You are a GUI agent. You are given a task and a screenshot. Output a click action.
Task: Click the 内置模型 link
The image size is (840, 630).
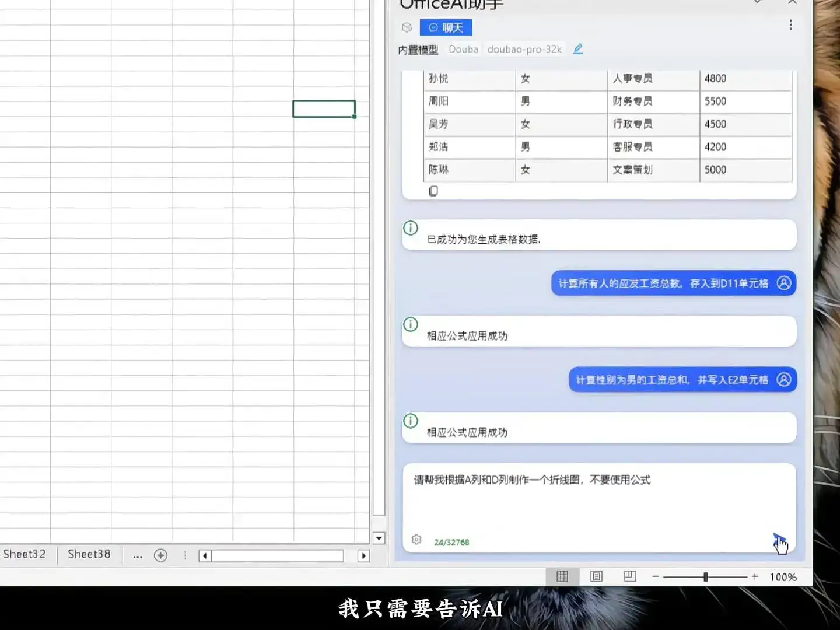pos(418,50)
